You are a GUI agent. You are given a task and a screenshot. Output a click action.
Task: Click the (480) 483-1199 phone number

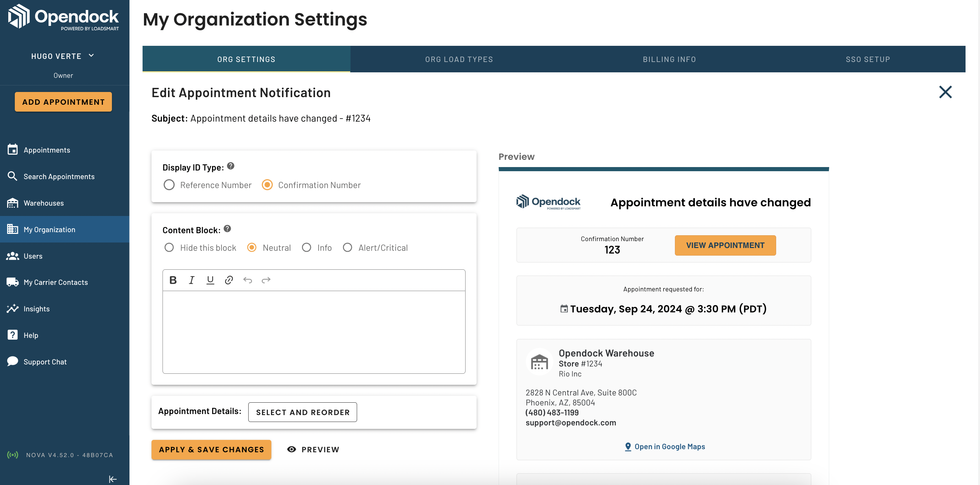pyautogui.click(x=552, y=412)
